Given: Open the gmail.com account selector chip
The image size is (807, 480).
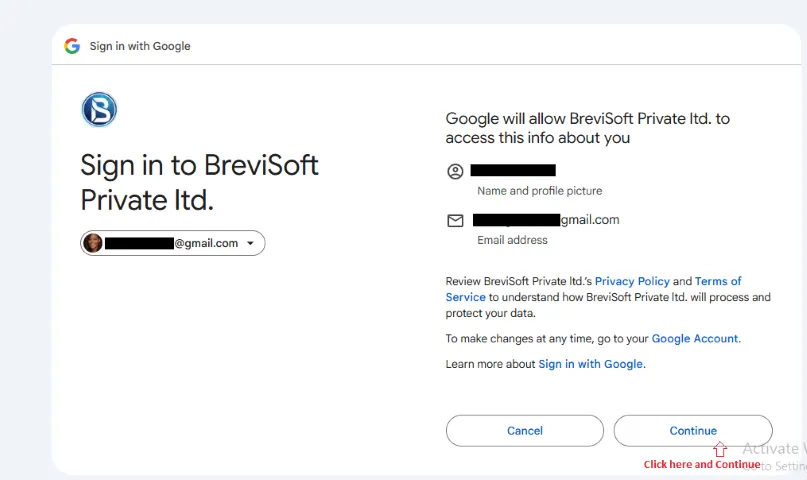Looking at the screenshot, I should [x=173, y=243].
